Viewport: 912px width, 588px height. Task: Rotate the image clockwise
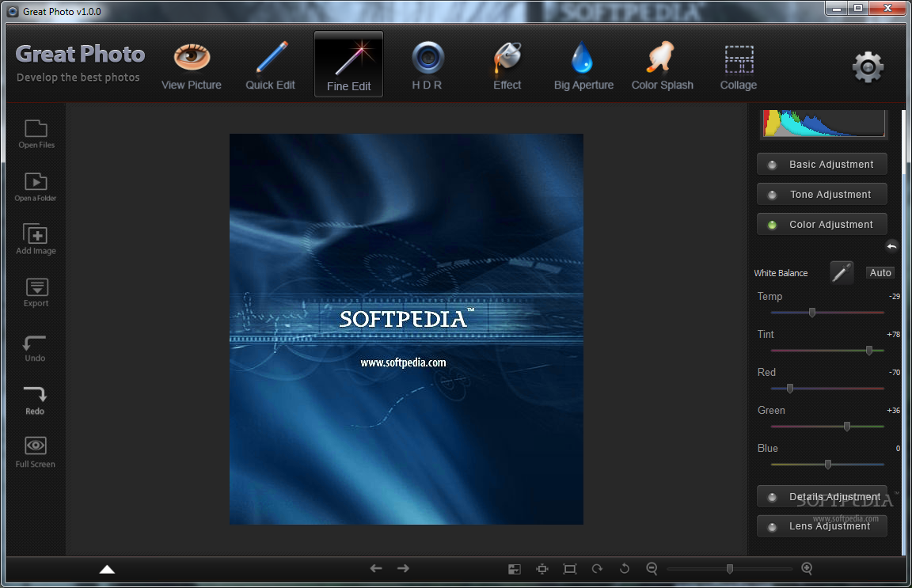point(597,569)
